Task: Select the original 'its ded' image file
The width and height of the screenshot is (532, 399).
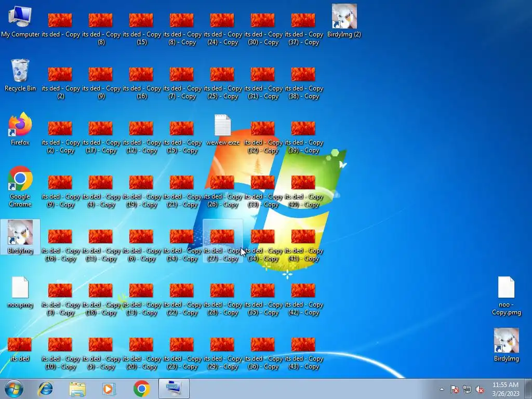Action: [20, 350]
